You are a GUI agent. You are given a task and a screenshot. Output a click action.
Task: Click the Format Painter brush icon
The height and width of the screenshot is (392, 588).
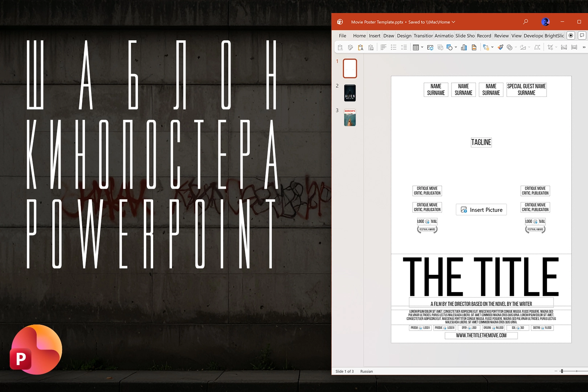[501, 48]
